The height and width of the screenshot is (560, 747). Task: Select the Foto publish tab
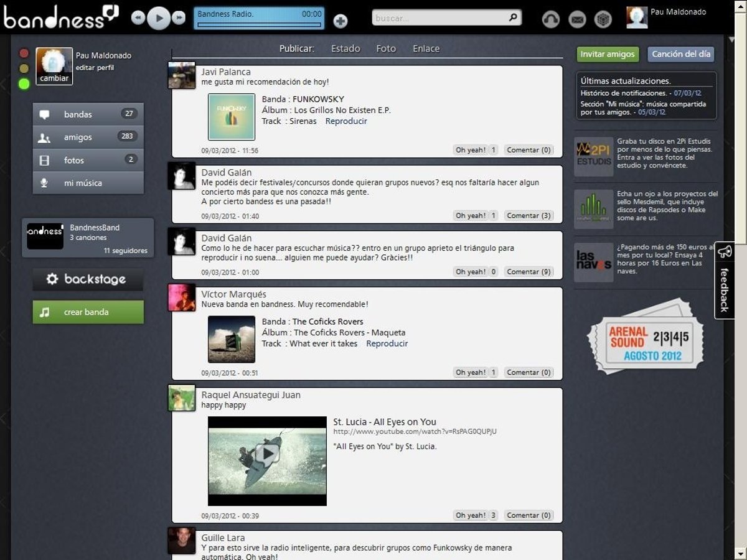pos(386,49)
